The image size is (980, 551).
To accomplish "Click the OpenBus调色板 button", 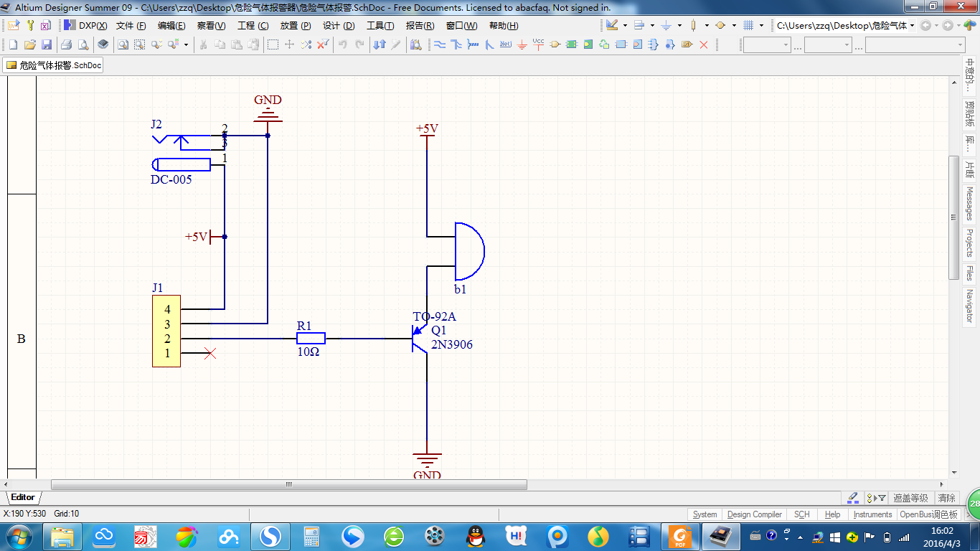I will [x=928, y=514].
